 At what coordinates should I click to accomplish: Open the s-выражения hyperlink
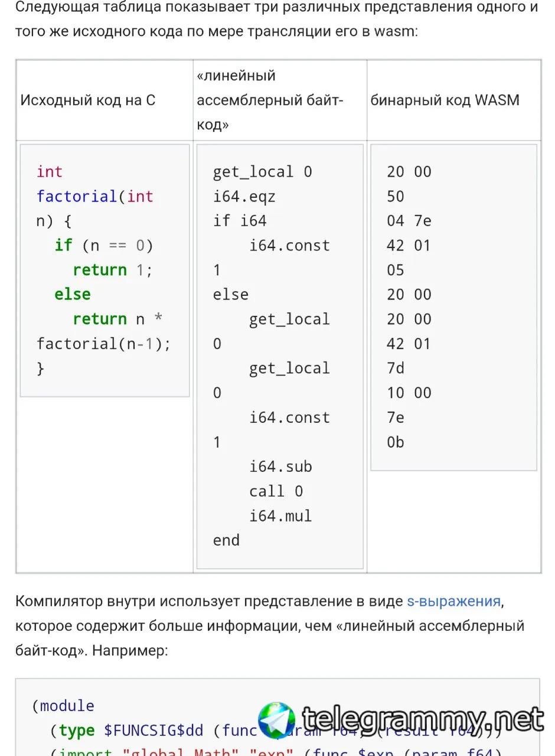[x=454, y=601]
